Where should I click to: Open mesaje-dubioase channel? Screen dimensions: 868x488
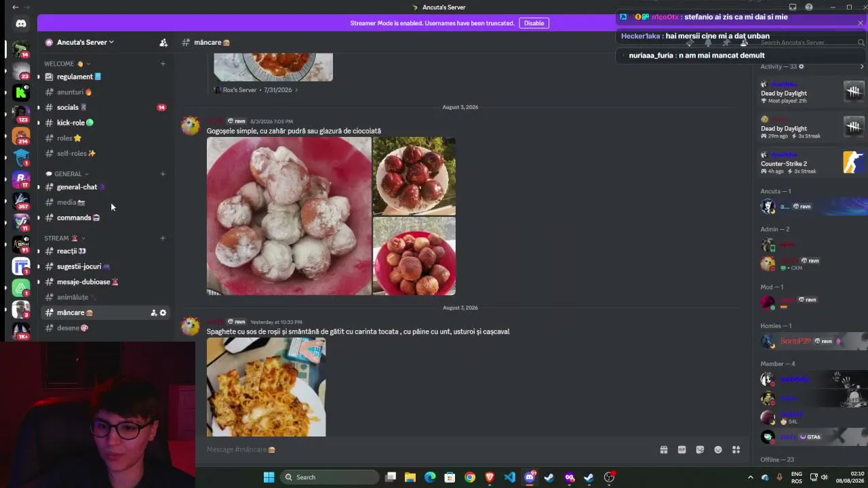pyautogui.click(x=104, y=282)
